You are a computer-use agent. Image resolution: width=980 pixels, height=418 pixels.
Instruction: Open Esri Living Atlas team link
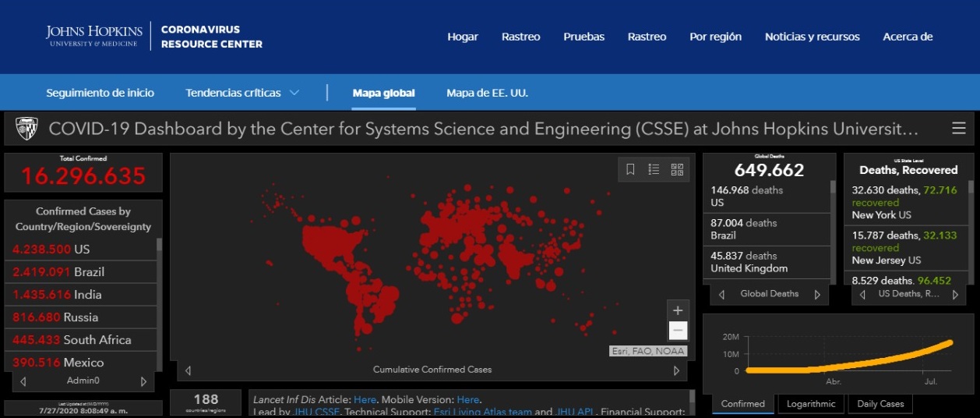click(x=482, y=412)
